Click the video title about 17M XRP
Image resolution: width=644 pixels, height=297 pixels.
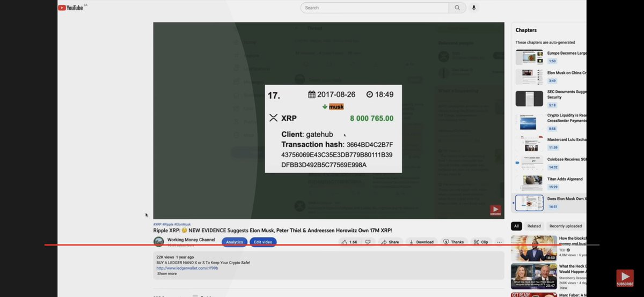pyautogui.click(x=273, y=230)
